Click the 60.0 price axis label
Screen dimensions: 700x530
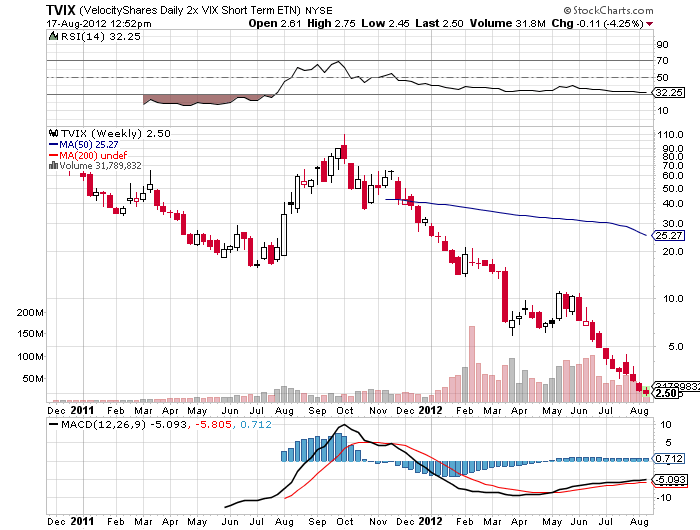[x=672, y=175]
